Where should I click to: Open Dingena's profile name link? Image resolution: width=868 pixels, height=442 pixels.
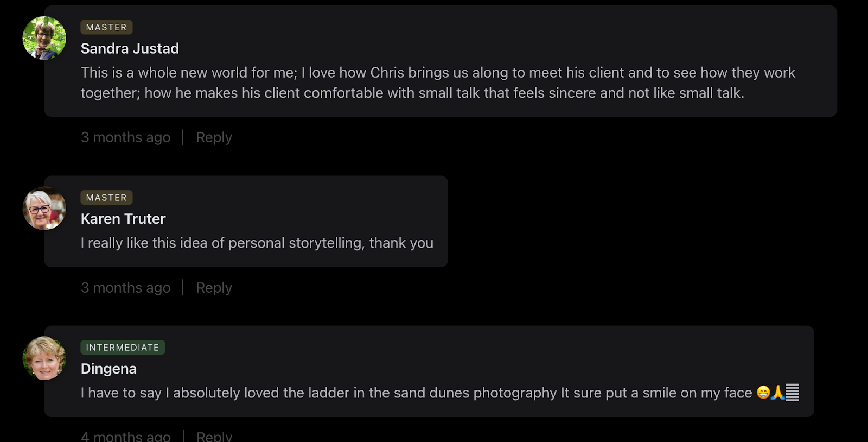tap(108, 369)
